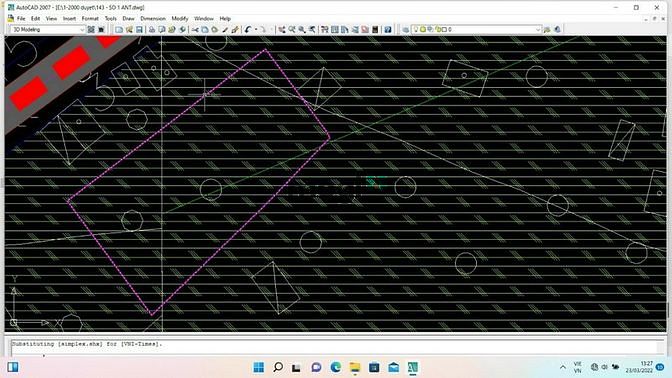Click the Save diskette icon
The image size is (672, 378).
(139, 30)
